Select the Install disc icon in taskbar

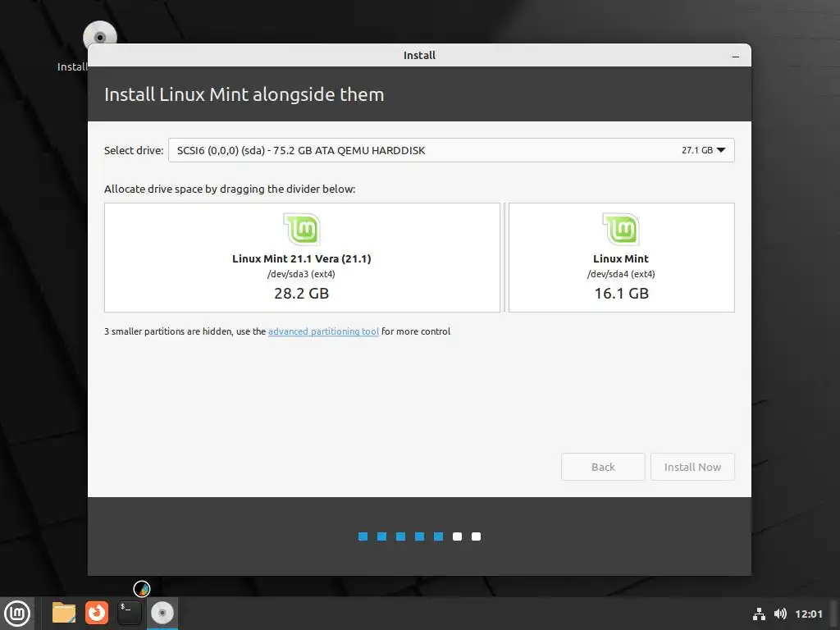tap(162, 613)
